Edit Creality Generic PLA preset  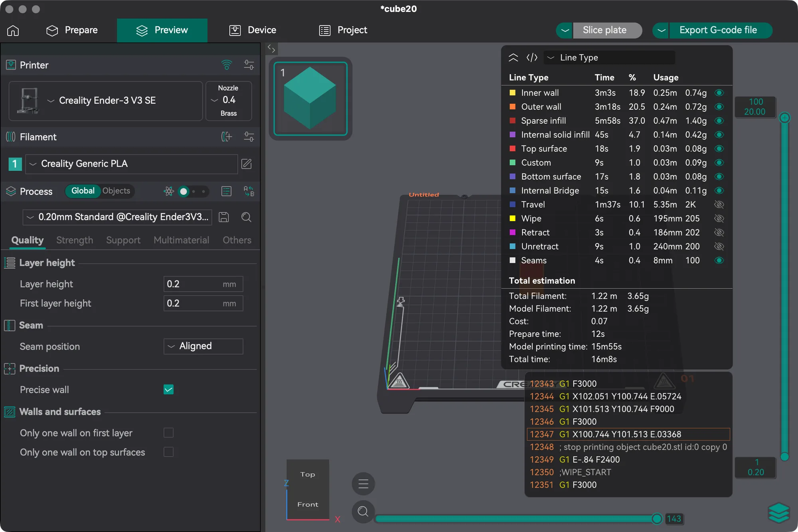tap(247, 164)
